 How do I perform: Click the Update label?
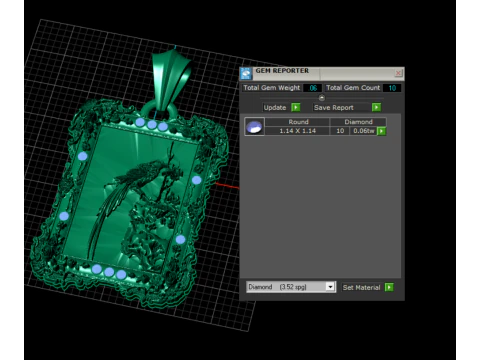coord(275,107)
